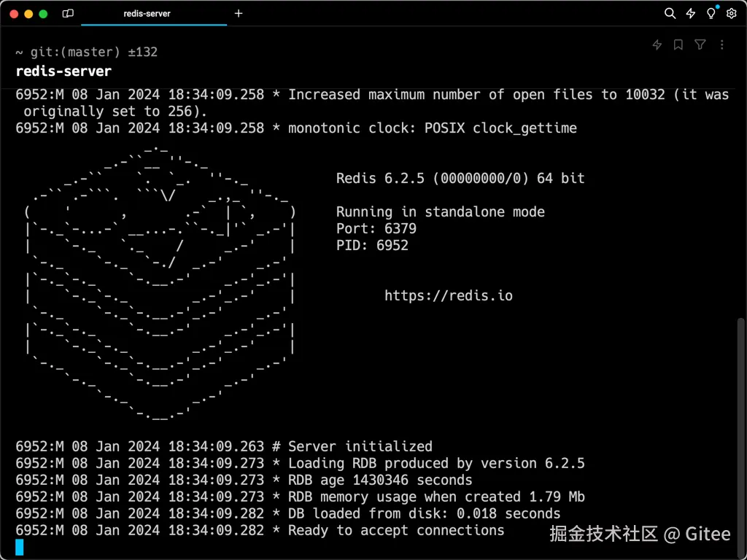Click the git:(master) ±132 prompt text
The width and height of the screenshot is (747, 560).
coord(94,52)
